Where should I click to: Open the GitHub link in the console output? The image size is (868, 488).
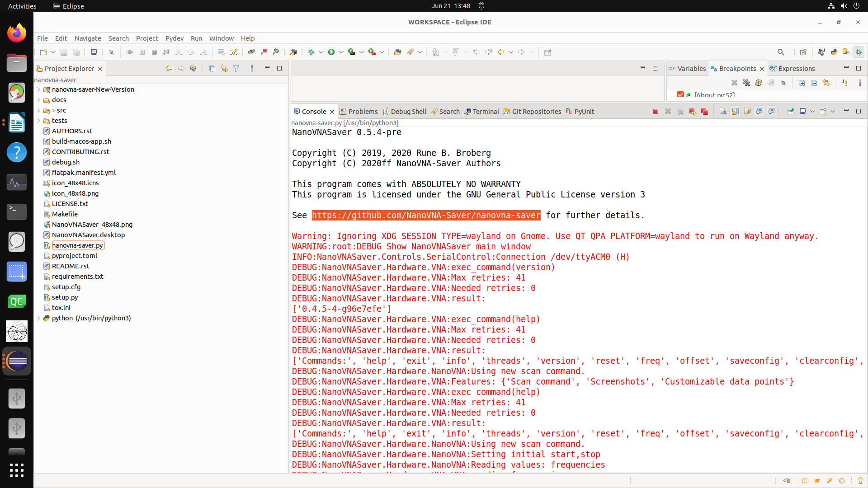point(426,216)
